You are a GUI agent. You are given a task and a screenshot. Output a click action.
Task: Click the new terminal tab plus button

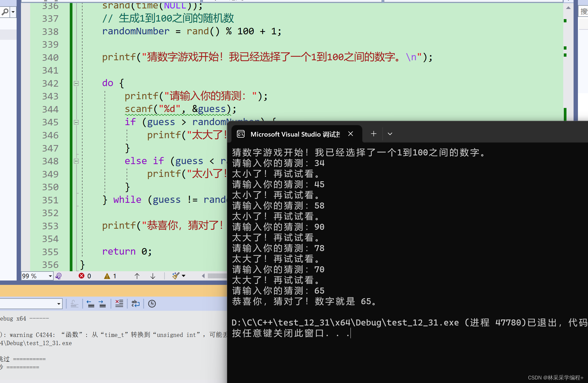pos(372,134)
